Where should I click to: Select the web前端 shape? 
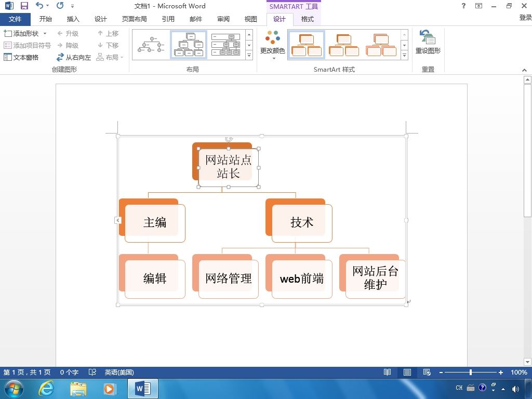[x=302, y=279]
